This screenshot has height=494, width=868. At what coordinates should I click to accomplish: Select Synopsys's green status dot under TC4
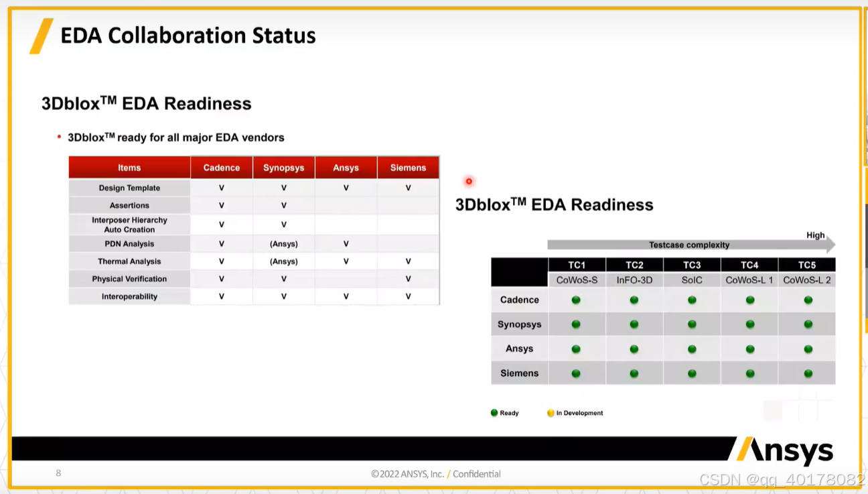(750, 324)
